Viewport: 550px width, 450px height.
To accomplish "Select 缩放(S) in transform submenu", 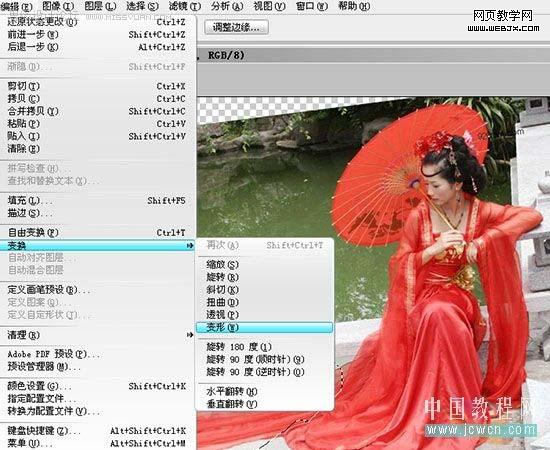I will pyautogui.click(x=264, y=264).
